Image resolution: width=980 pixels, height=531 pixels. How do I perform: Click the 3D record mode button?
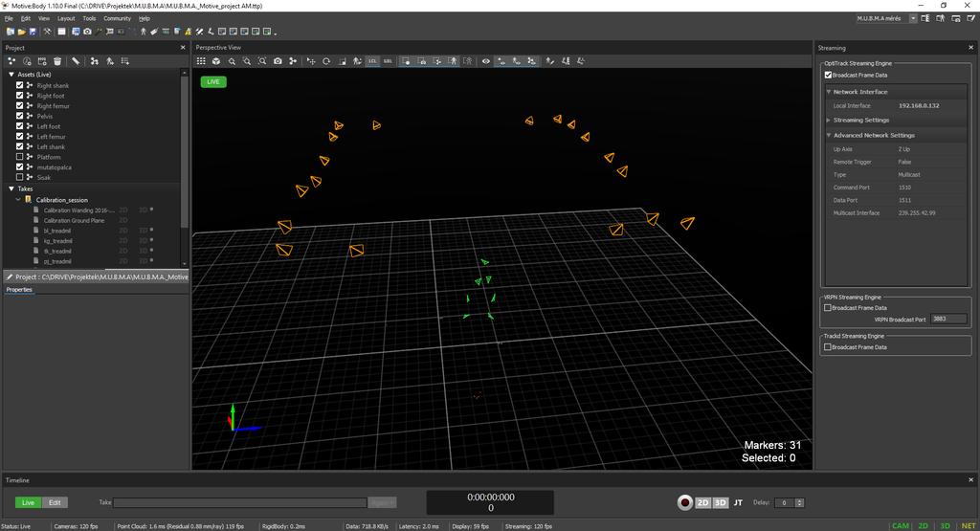coord(720,503)
